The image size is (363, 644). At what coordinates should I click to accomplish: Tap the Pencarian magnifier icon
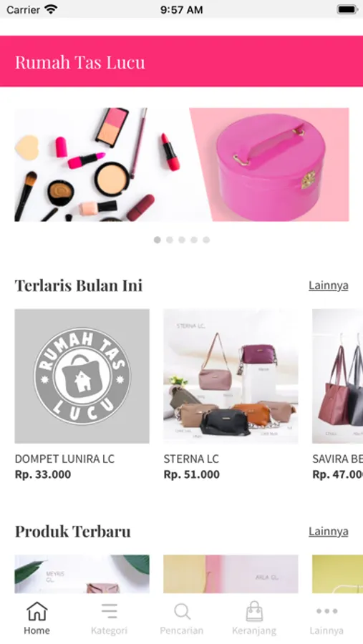[182, 611]
